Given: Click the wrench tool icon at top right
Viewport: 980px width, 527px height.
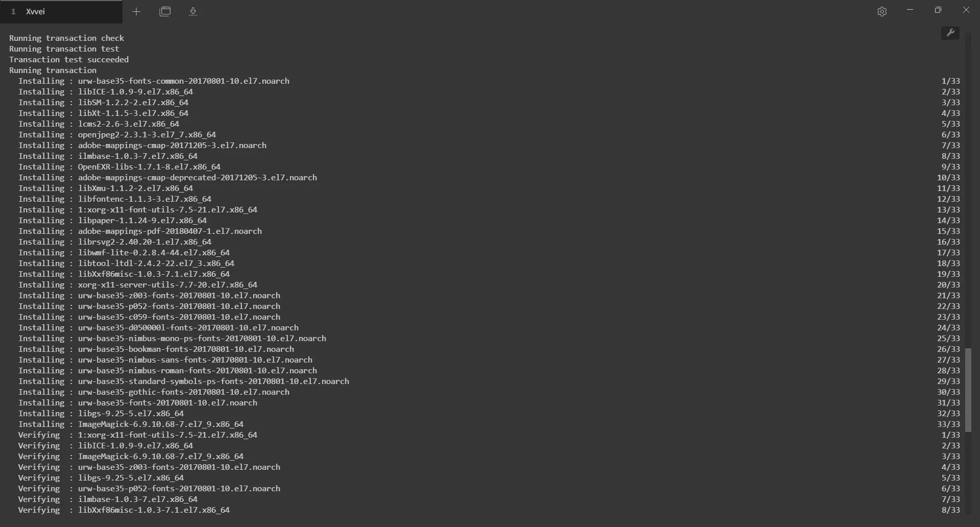Looking at the screenshot, I should (950, 33).
